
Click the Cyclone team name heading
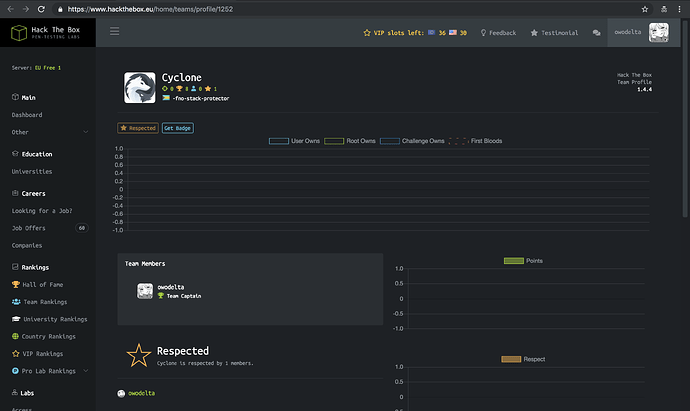point(181,78)
